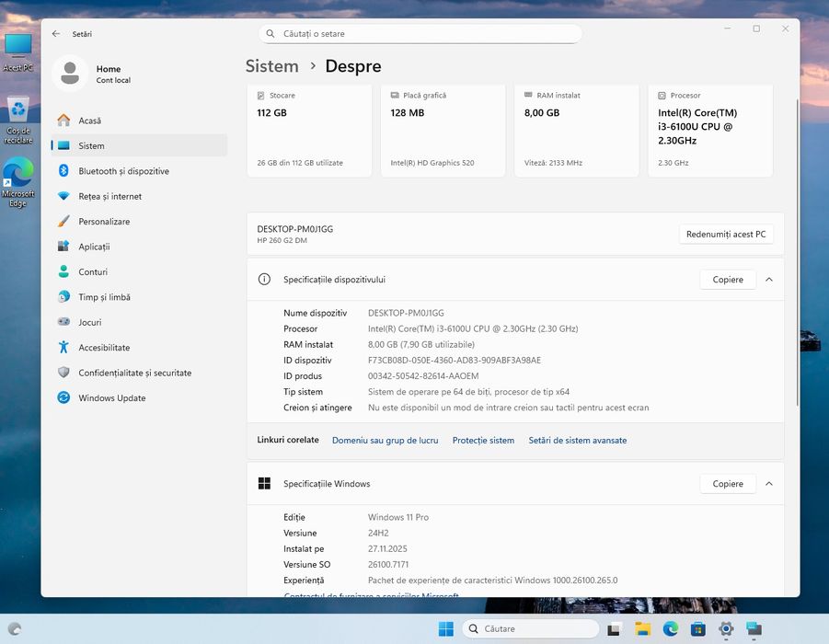The height and width of the screenshot is (644, 829).
Task: Copy device specifications with Copiere
Action: coord(728,279)
